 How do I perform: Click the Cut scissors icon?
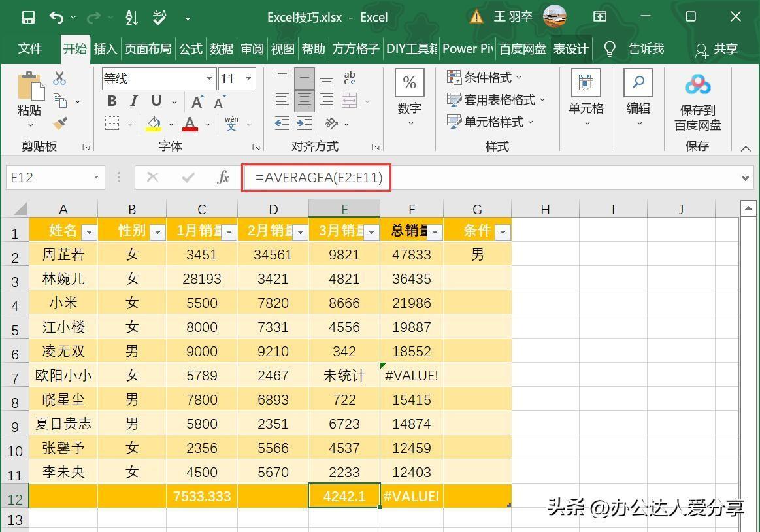pos(59,78)
